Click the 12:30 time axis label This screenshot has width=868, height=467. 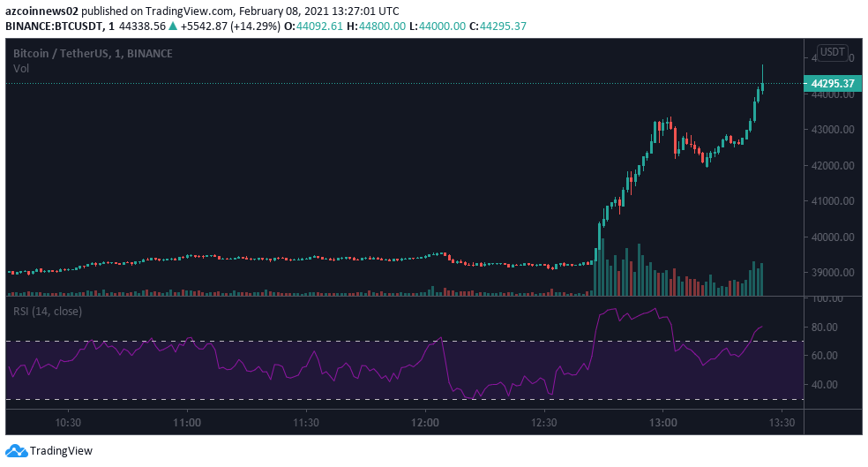(544, 423)
